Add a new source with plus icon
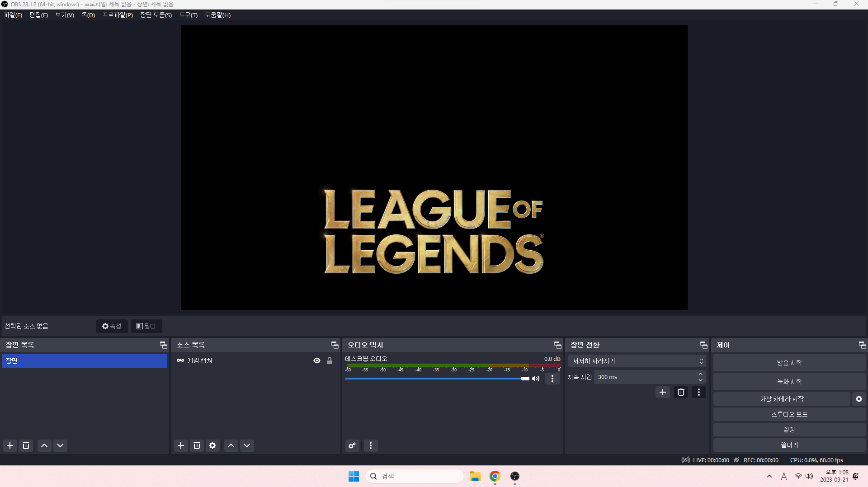This screenshot has height=487, width=868. click(181, 445)
